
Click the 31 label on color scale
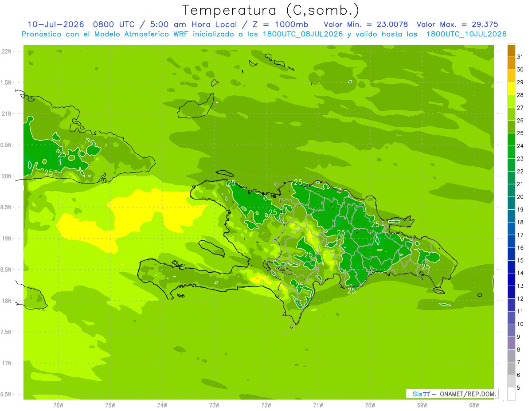[520, 56]
